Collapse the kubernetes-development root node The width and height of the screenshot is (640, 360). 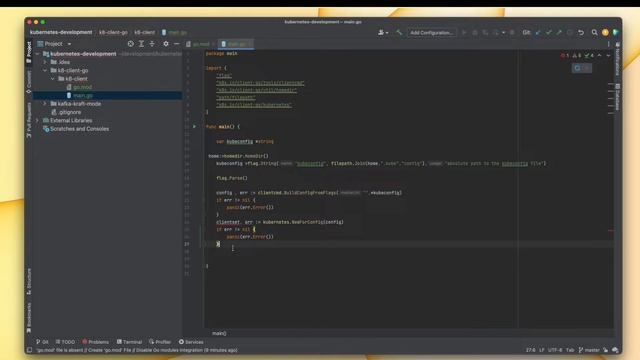click(38, 54)
